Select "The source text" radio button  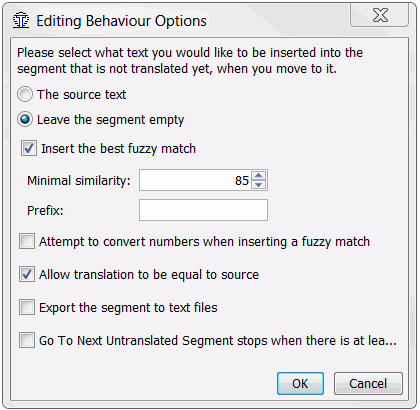point(25,94)
